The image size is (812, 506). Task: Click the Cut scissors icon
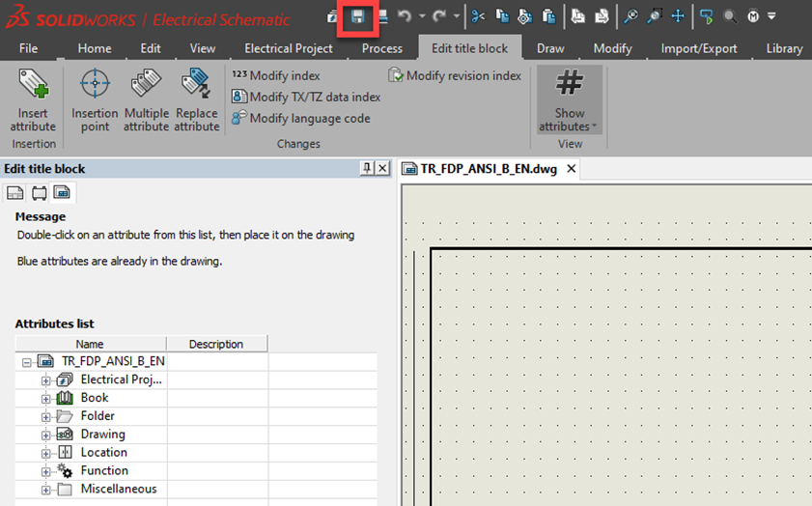tap(479, 16)
